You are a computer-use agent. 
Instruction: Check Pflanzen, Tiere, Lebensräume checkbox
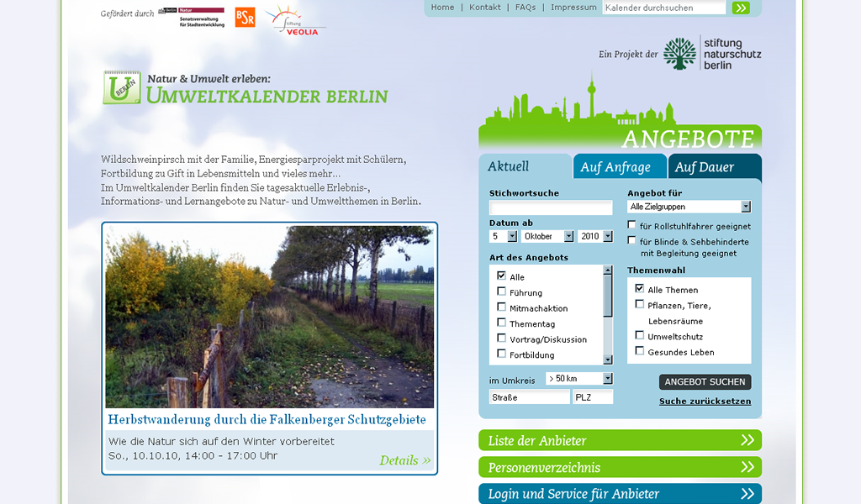click(x=640, y=304)
